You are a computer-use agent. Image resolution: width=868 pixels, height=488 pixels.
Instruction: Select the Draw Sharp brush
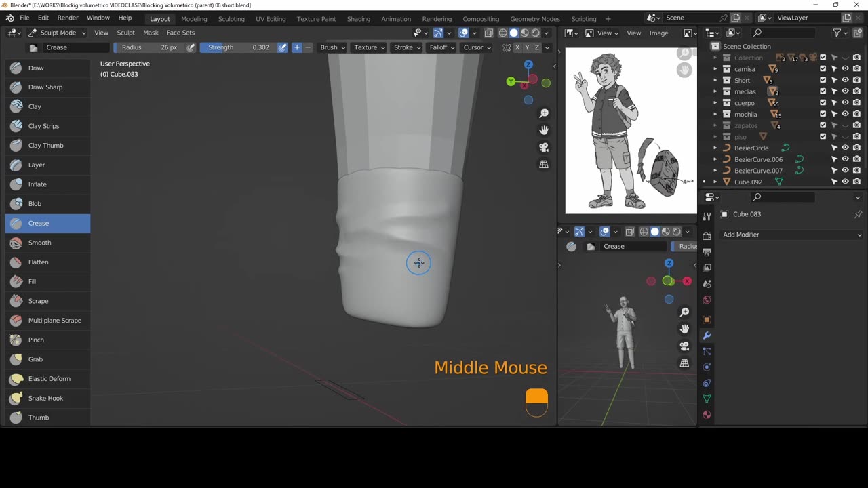coord(47,87)
